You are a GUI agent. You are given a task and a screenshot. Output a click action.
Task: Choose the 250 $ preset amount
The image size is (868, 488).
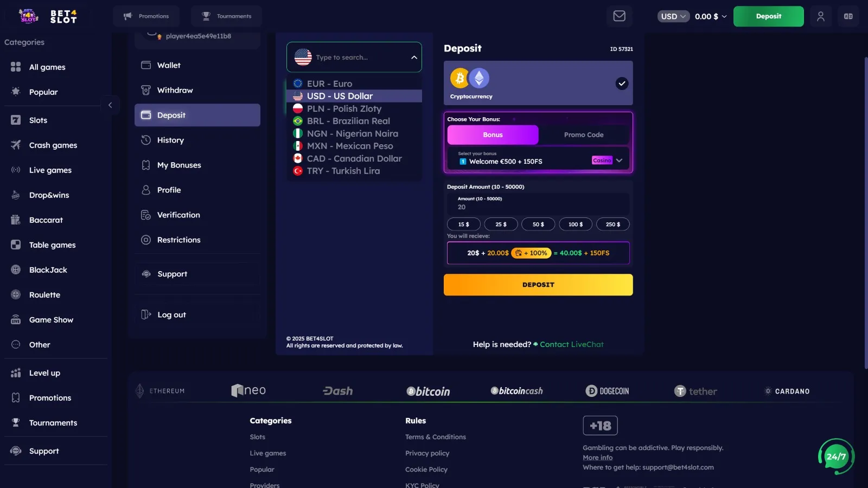click(x=612, y=224)
